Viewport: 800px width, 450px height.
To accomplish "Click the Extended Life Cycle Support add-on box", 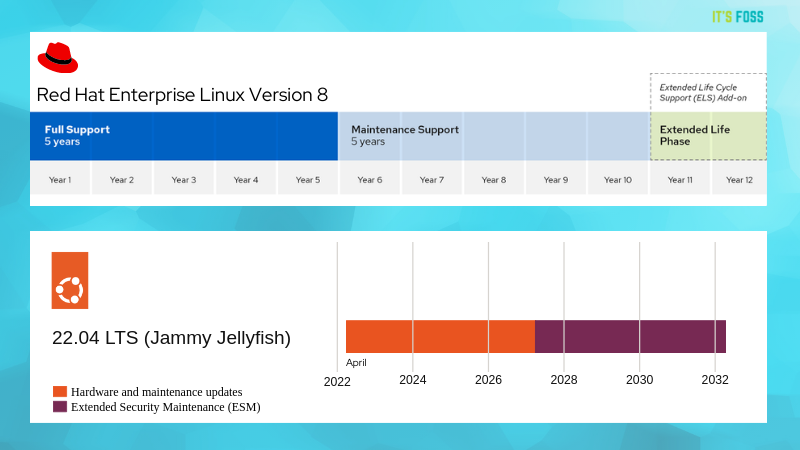I will 708,93.
